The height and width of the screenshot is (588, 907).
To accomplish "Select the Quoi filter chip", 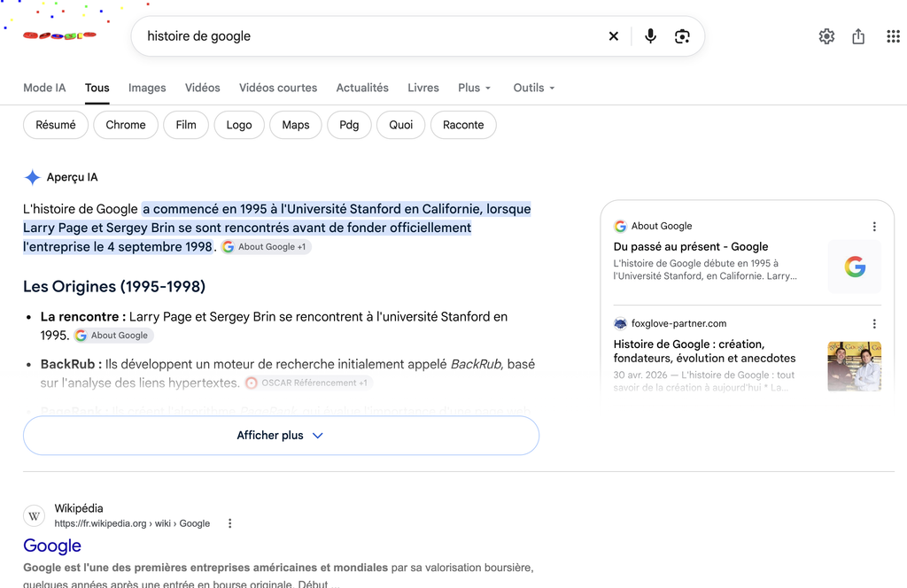I will click(401, 125).
